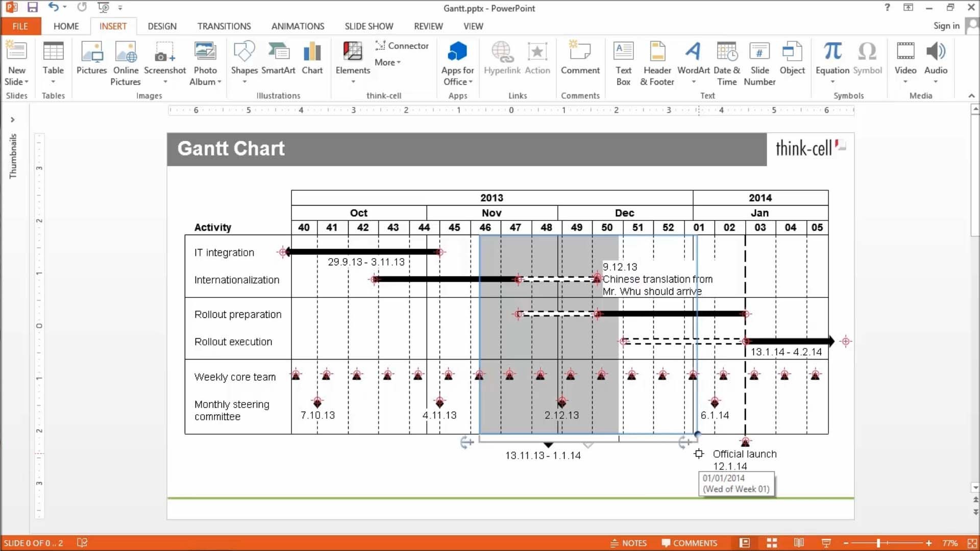This screenshot has height=551, width=980.
Task: Switch to Normal view in status bar
Action: [x=745, y=543]
